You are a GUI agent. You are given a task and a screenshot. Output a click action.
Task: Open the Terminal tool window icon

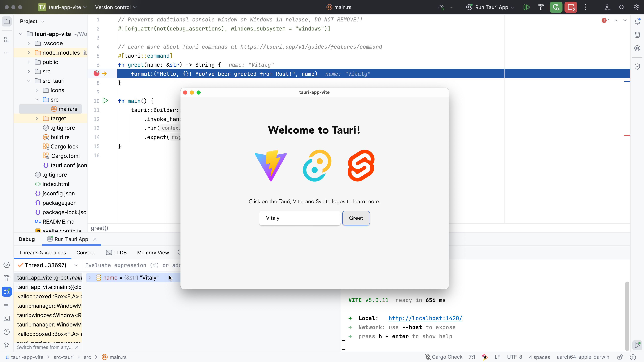[7, 318]
